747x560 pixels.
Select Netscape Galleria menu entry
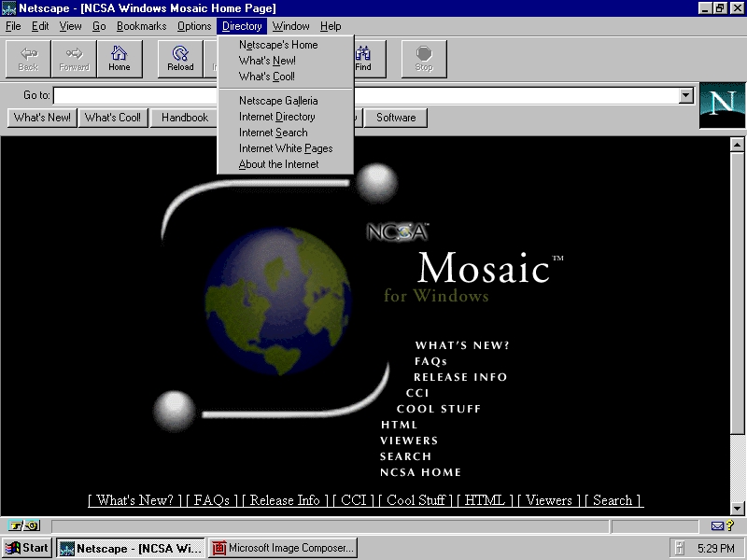[286, 101]
